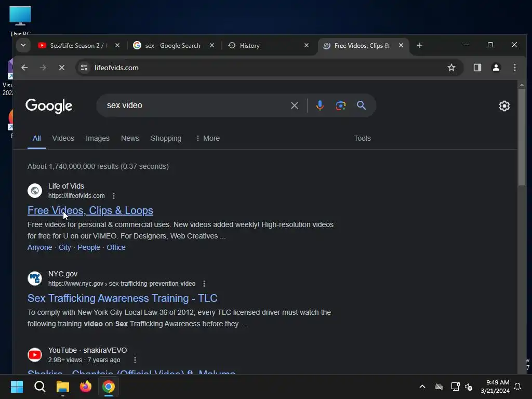Open the Windows Start menu
The height and width of the screenshot is (399, 532).
(x=17, y=387)
